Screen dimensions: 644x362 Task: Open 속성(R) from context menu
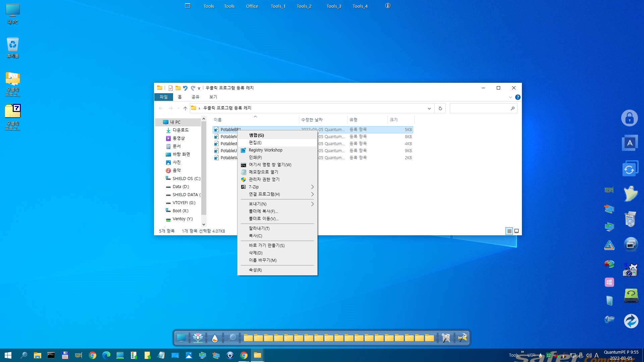277,270
